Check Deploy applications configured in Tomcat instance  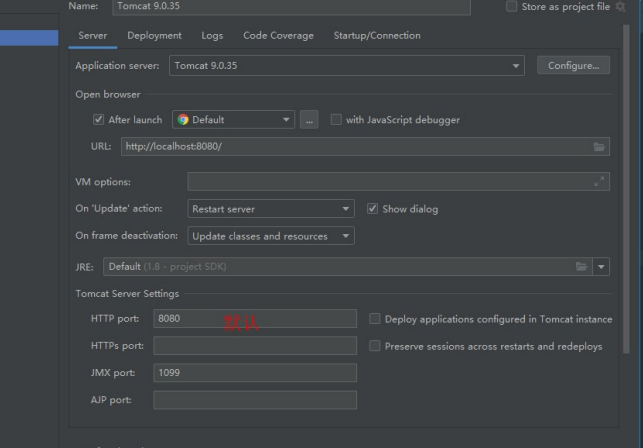tap(375, 319)
